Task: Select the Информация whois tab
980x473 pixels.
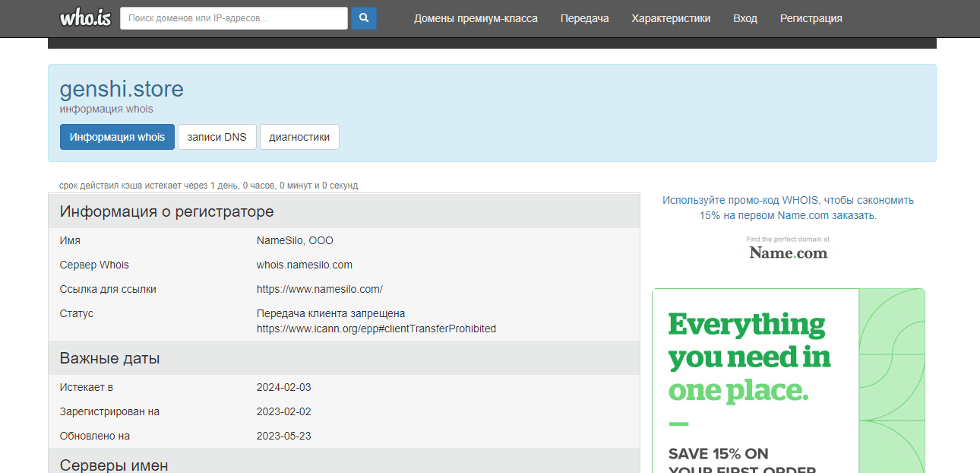Action: [117, 137]
